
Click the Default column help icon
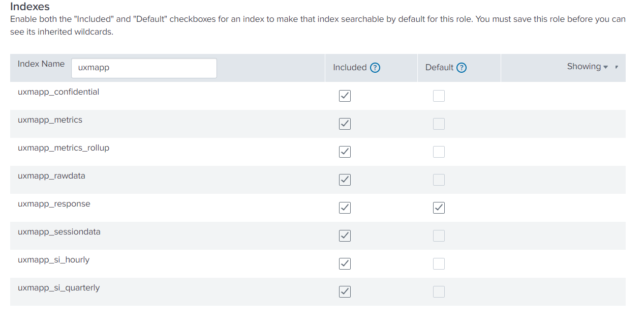click(462, 67)
